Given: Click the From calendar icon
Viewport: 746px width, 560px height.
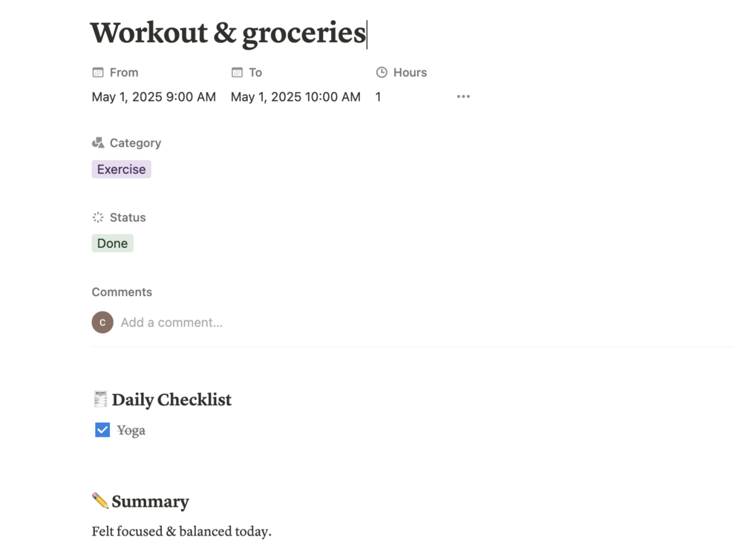Looking at the screenshot, I should (x=98, y=73).
